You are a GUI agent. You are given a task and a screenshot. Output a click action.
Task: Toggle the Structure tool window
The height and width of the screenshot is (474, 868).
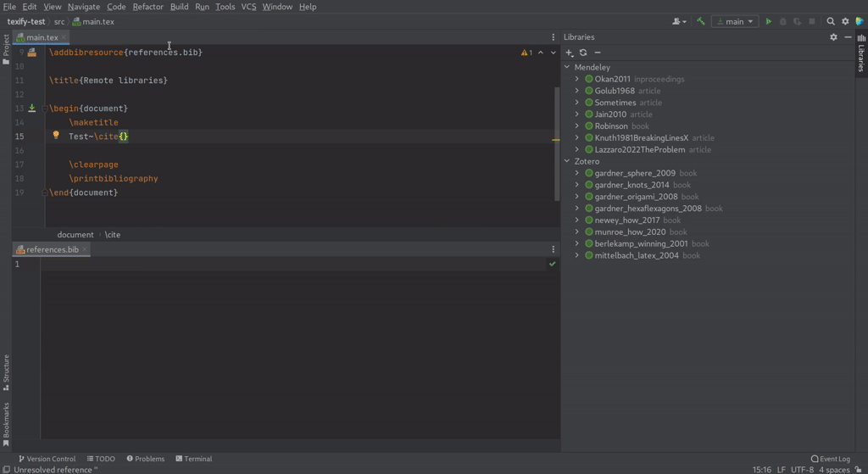click(x=6, y=372)
